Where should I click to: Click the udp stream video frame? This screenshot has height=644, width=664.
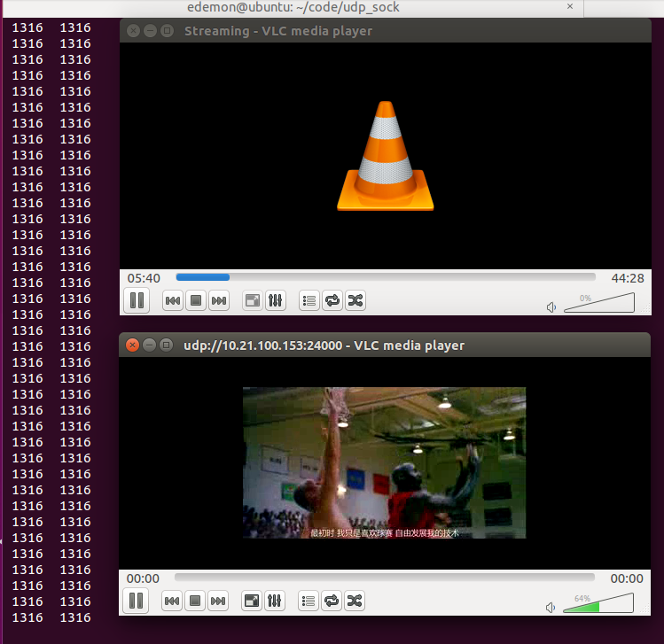tap(384, 463)
